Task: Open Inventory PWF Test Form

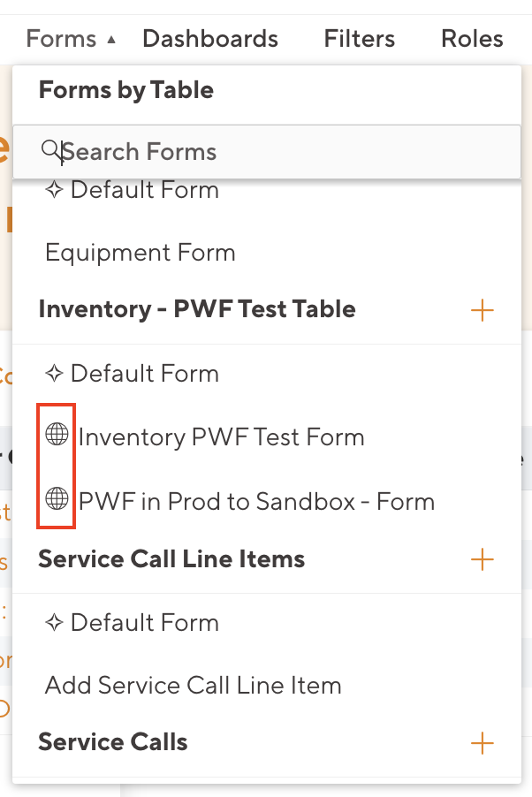Action: pyautogui.click(x=221, y=436)
